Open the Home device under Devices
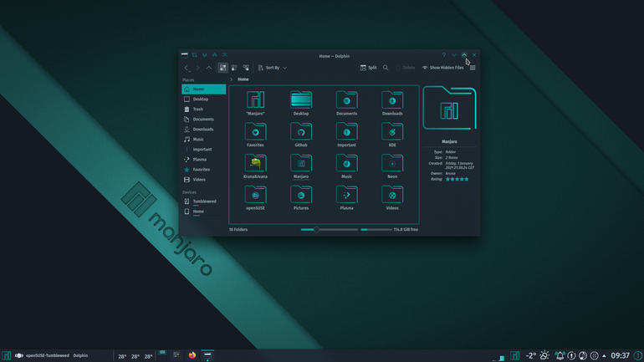Viewport: 644px width, 362px height. pyautogui.click(x=204, y=212)
